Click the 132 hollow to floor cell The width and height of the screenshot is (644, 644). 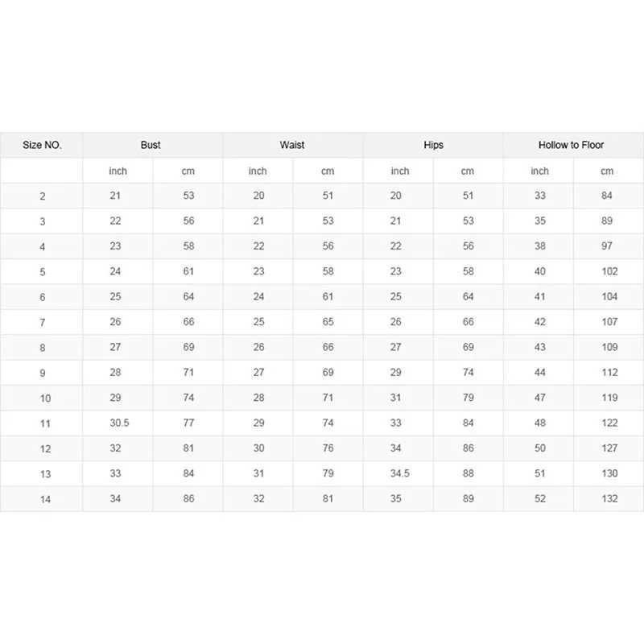[609, 498]
